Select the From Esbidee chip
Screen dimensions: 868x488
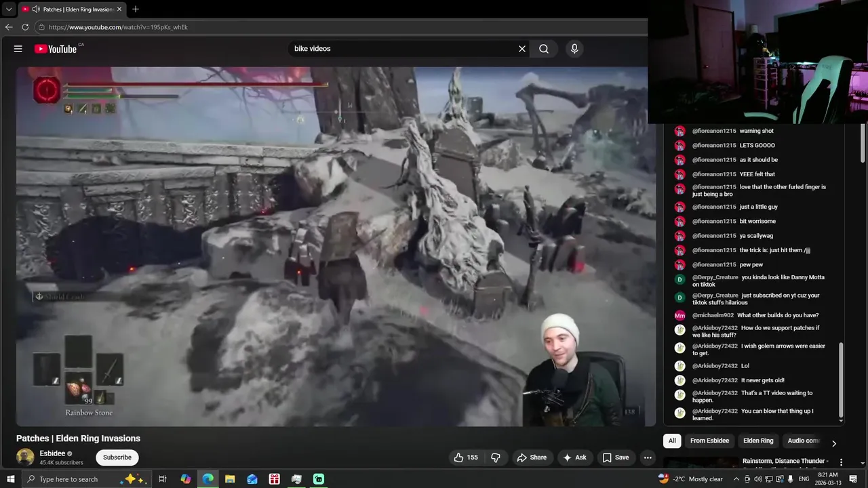(709, 441)
